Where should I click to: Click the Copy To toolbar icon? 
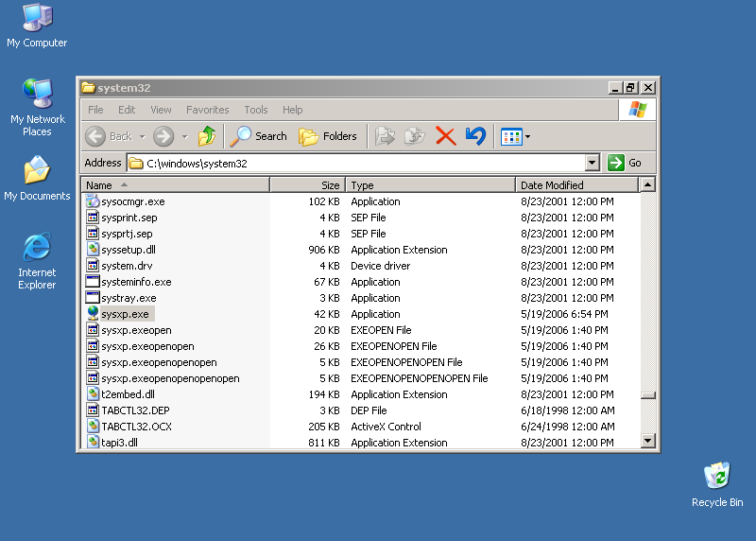[415, 136]
